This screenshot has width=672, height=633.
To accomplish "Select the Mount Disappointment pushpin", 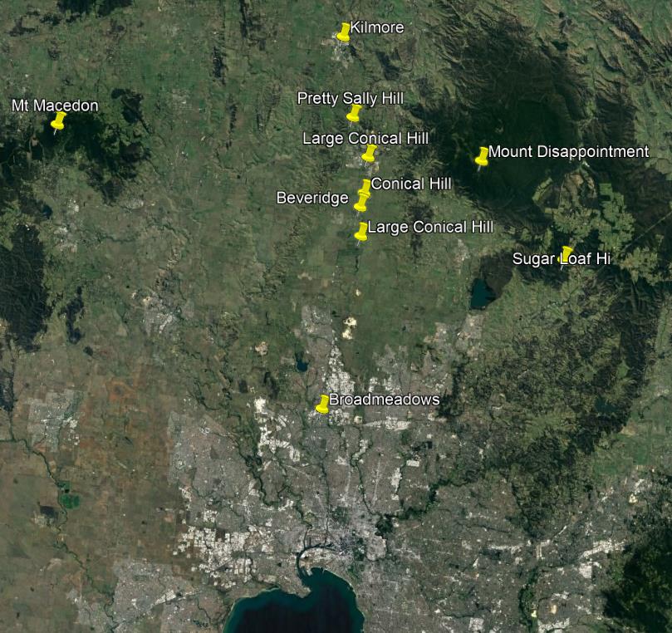I will click(x=482, y=156).
